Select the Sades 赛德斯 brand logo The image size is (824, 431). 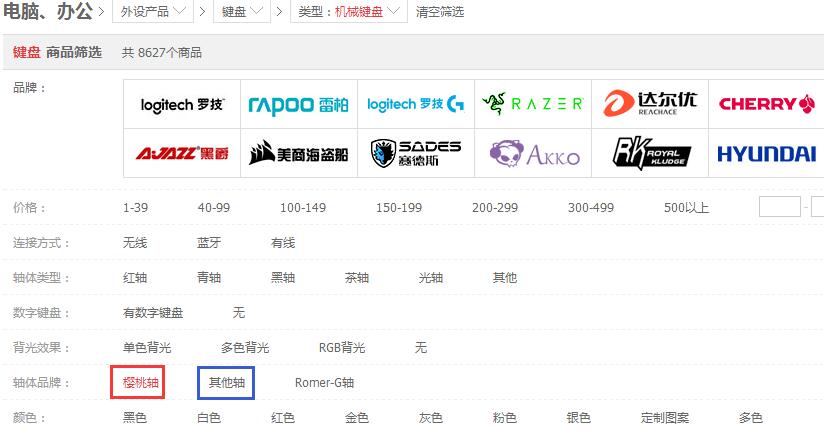pyautogui.click(x=416, y=153)
